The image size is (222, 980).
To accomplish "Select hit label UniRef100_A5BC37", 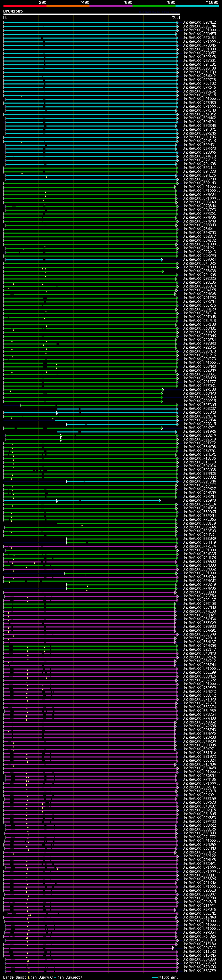I will 199,408.
